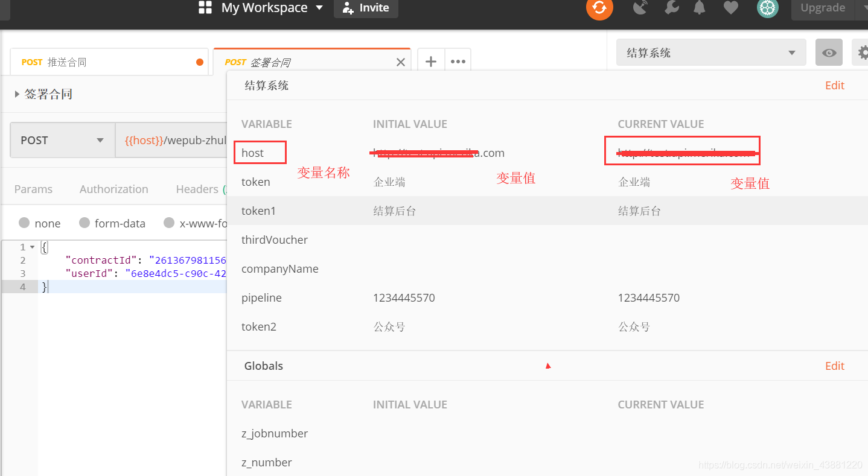Click pipeline initial value 1234445570
This screenshot has width=868, height=476.
tap(404, 297)
